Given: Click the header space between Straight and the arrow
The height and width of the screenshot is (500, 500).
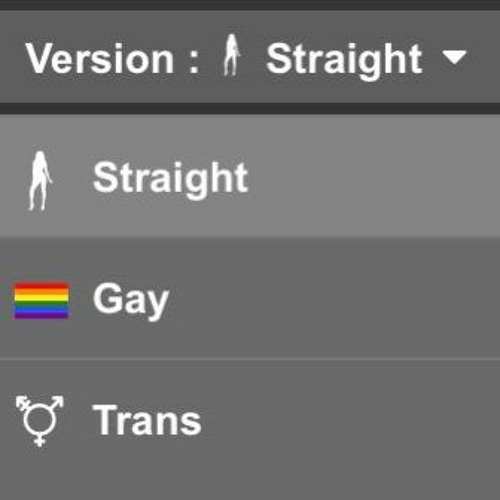Looking at the screenshot, I should pyautogui.click(x=432, y=58).
